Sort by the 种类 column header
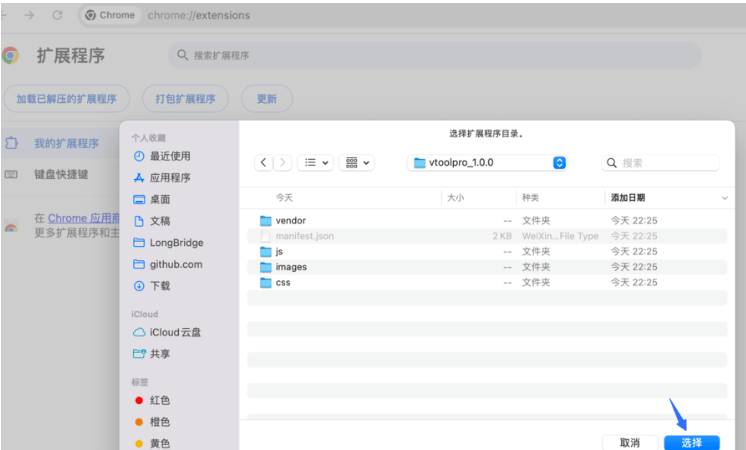This screenshot has width=746, height=450. point(530,198)
